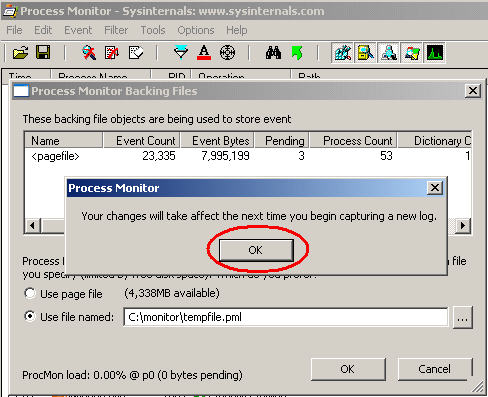
Task: Open the Help menu
Action: (237, 30)
